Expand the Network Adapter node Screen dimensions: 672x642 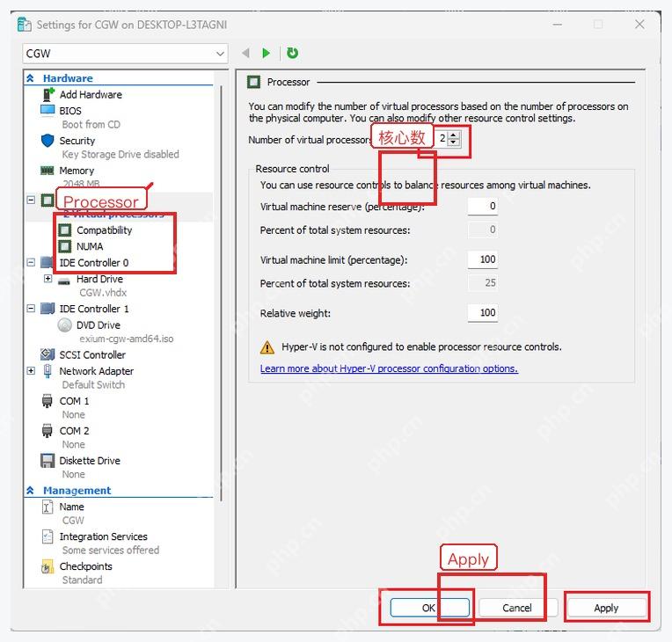(31, 371)
